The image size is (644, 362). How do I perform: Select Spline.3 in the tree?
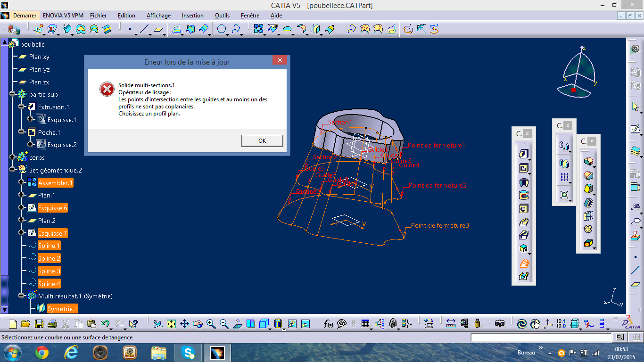(49, 271)
